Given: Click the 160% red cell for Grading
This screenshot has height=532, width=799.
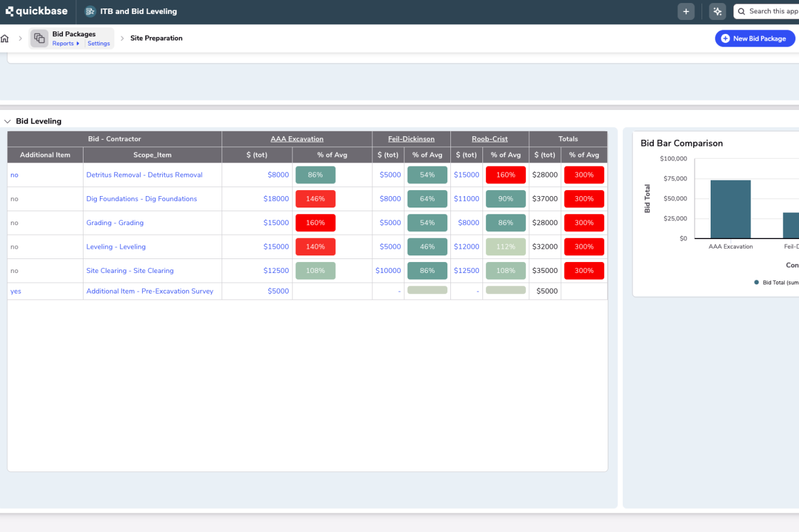Looking at the screenshot, I should tap(315, 223).
